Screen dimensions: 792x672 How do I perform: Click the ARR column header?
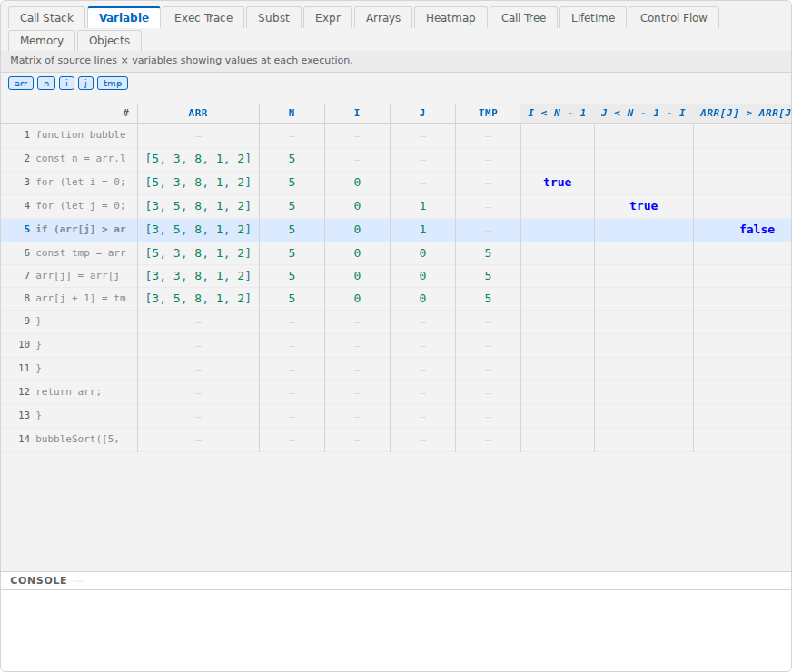[198, 113]
